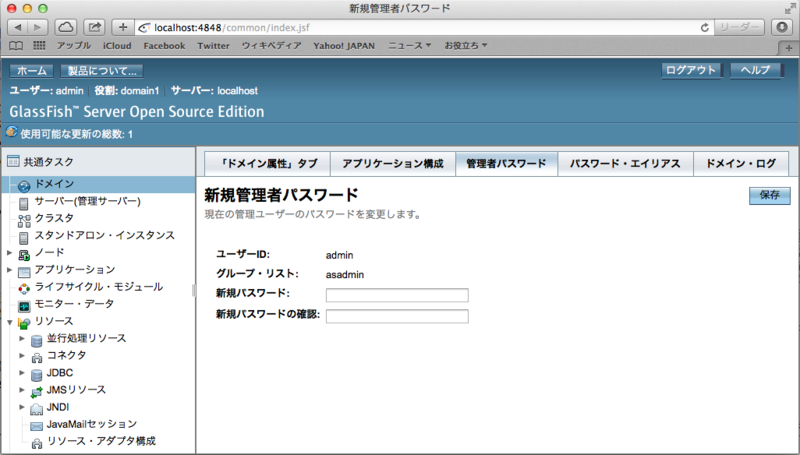Click the アプリケーション icon in tree

pyautogui.click(x=24, y=272)
